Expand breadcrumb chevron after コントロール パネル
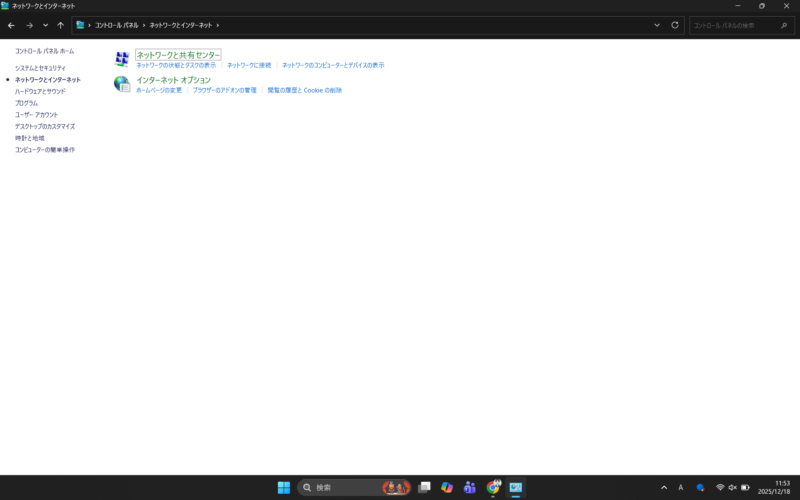 (144, 25)
